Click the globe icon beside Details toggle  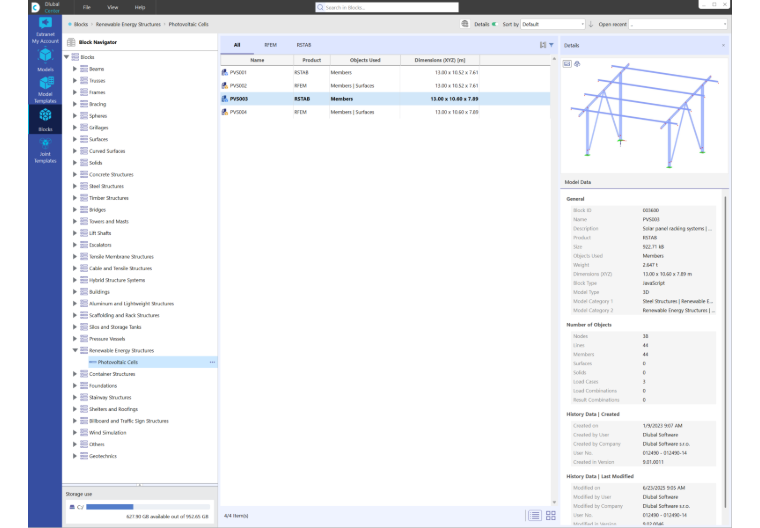click(x=465, y=24)
